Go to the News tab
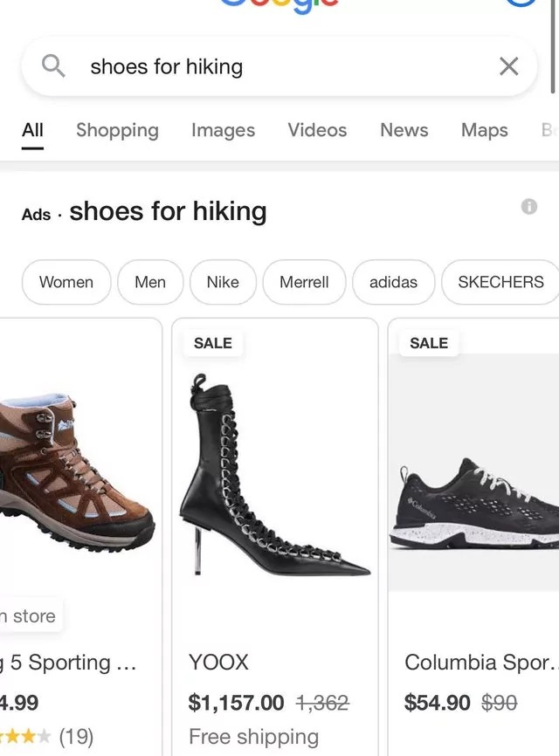 (x=404, y=130)
